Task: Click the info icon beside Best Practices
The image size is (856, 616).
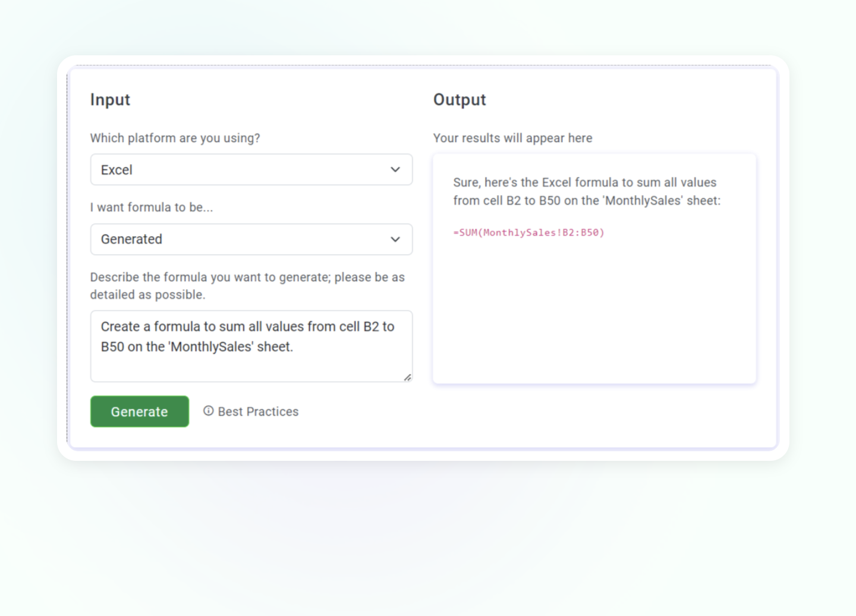Action: (208, 411)
